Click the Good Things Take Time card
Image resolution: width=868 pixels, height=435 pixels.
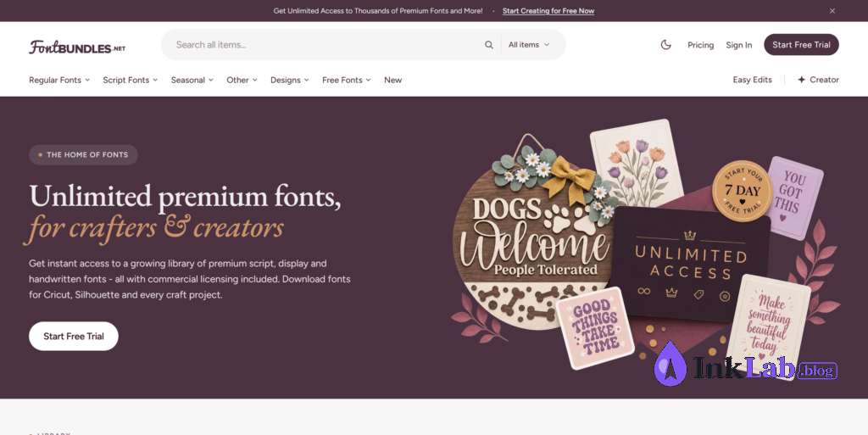595,327
